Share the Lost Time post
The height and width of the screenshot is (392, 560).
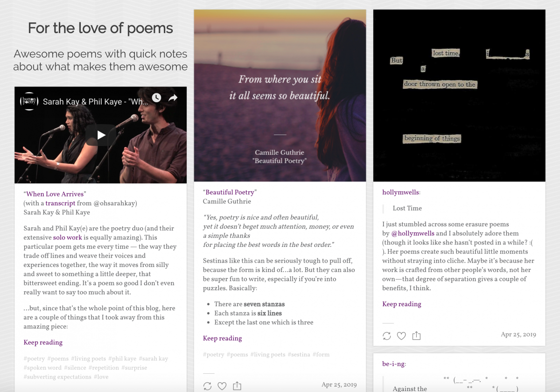point(416,336)
